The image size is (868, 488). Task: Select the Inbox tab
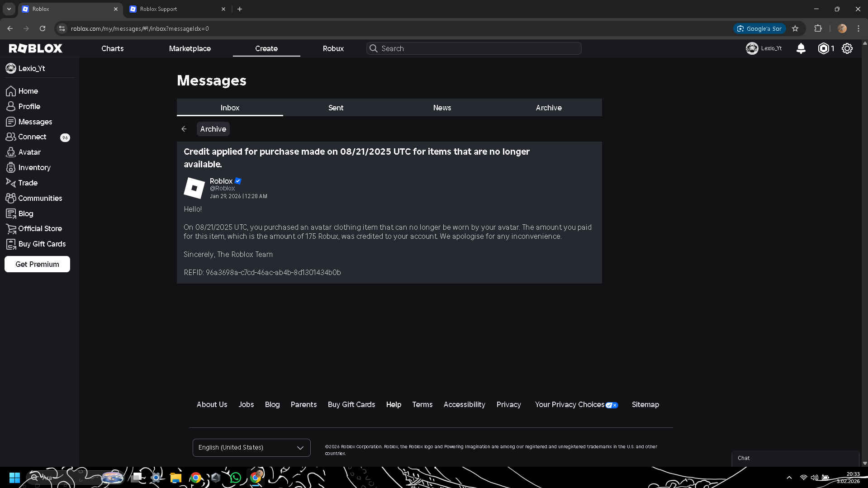click(230, 108)
